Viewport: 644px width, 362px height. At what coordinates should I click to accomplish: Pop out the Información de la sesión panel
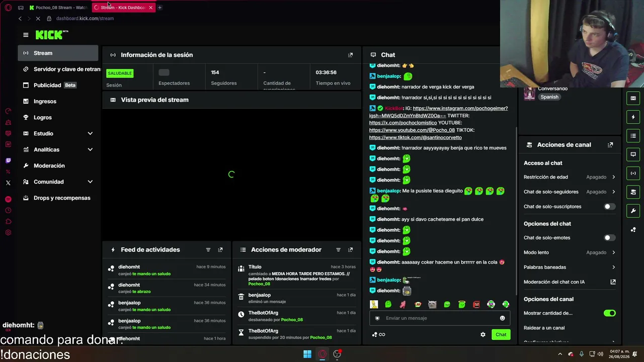pyautogui.click(x=351, y=55)
